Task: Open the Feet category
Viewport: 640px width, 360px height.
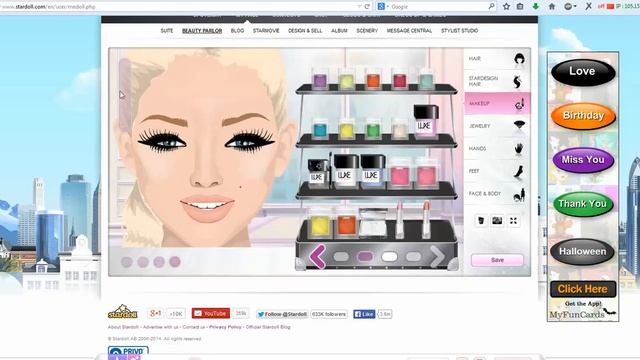Action: tap(497, 171)
